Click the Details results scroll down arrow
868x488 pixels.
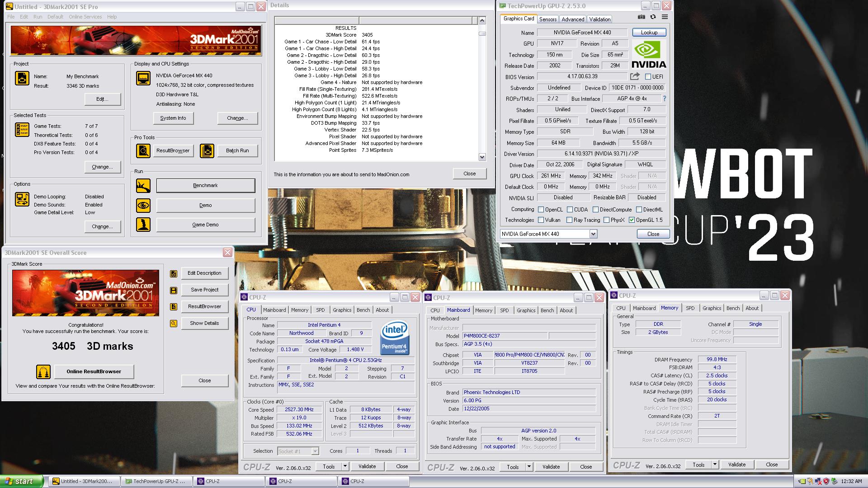pos(482,157)
